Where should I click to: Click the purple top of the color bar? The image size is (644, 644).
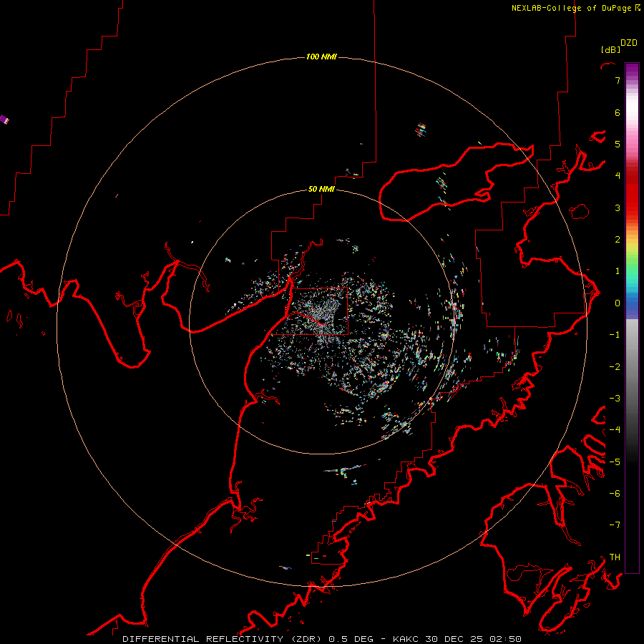[632, 69]
